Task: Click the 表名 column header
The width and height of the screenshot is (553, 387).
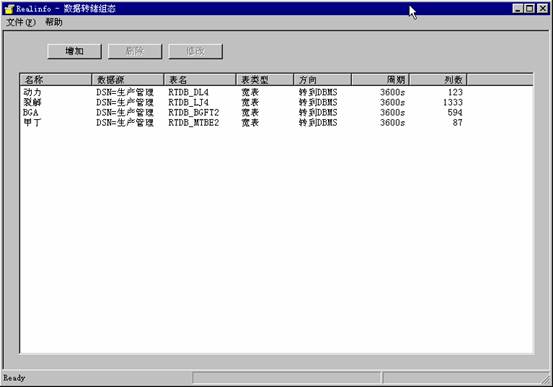Action: tap(200, 80)
